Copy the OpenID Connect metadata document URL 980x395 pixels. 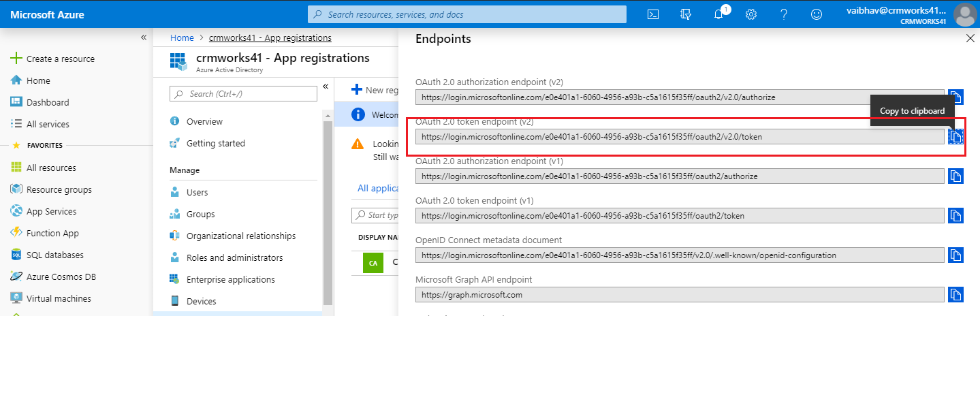(x=956, y=255)
